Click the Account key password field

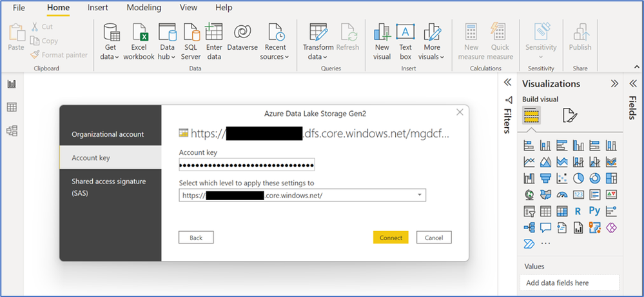(x=247, y=165)
